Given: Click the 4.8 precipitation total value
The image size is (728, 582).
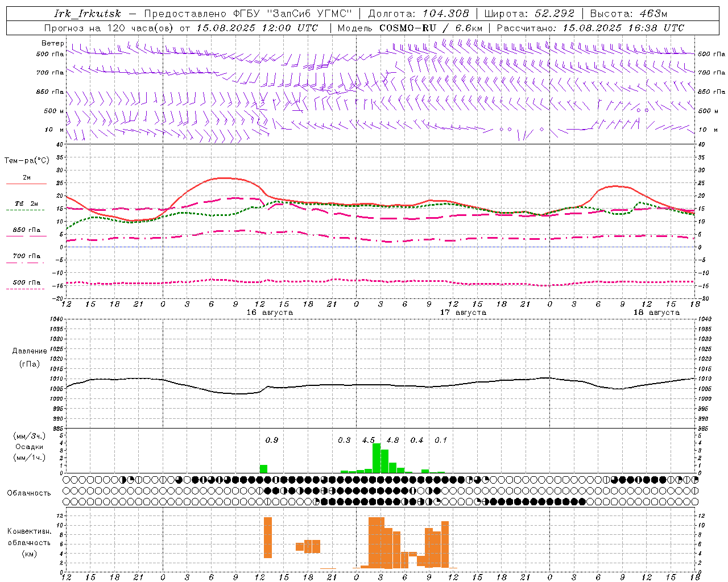Looking at the screenshot, I should 392,440.
